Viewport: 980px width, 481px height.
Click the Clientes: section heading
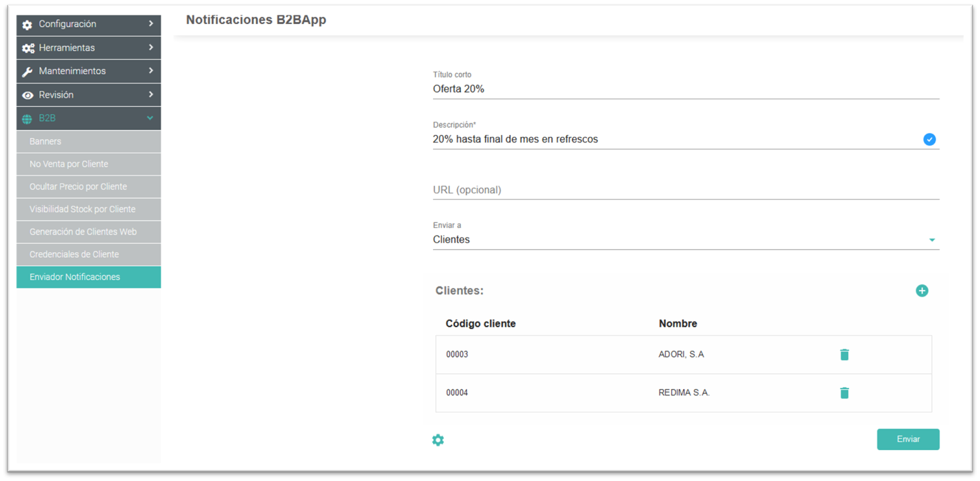point(460,291)
